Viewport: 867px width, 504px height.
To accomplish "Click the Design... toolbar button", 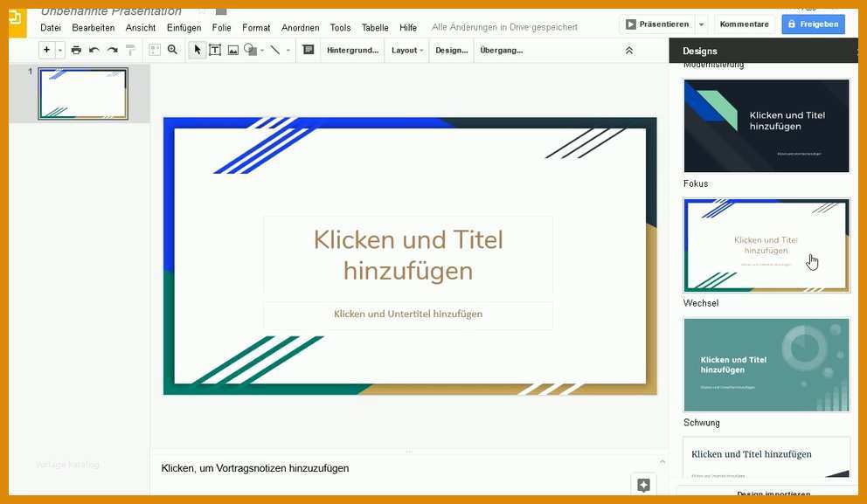I will click(x=451, y=51).
